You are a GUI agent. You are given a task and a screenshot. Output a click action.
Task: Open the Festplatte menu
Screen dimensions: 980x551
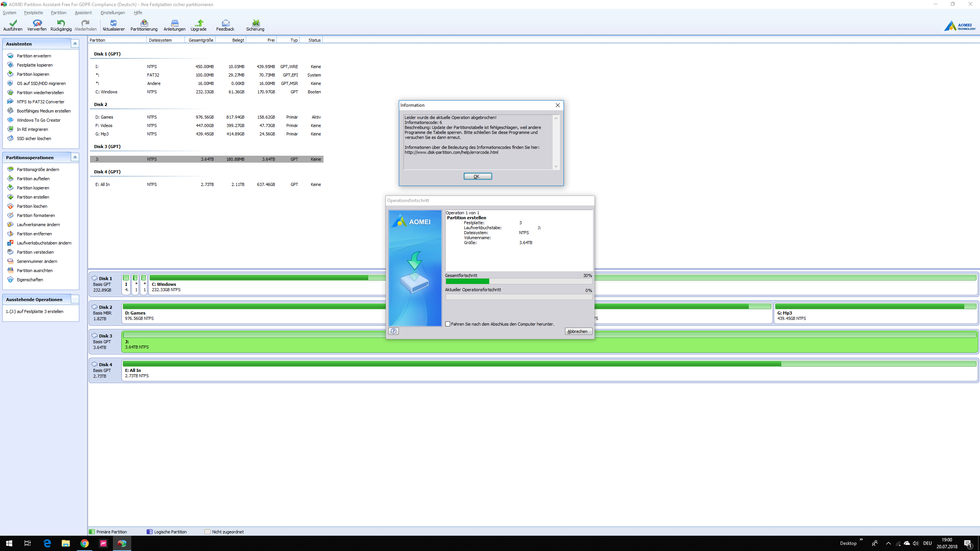pos(33,13)
